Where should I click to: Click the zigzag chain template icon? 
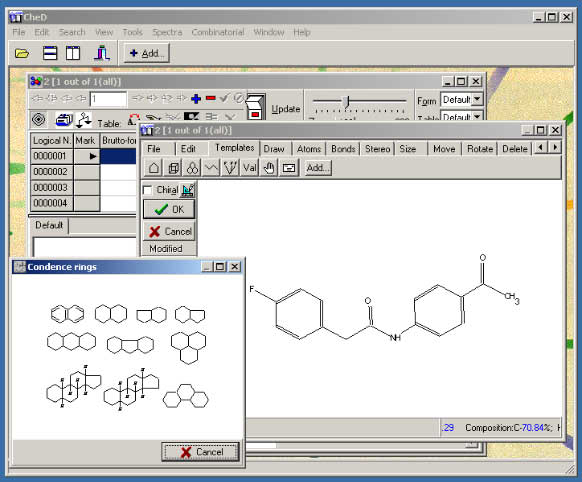(211, 168)
